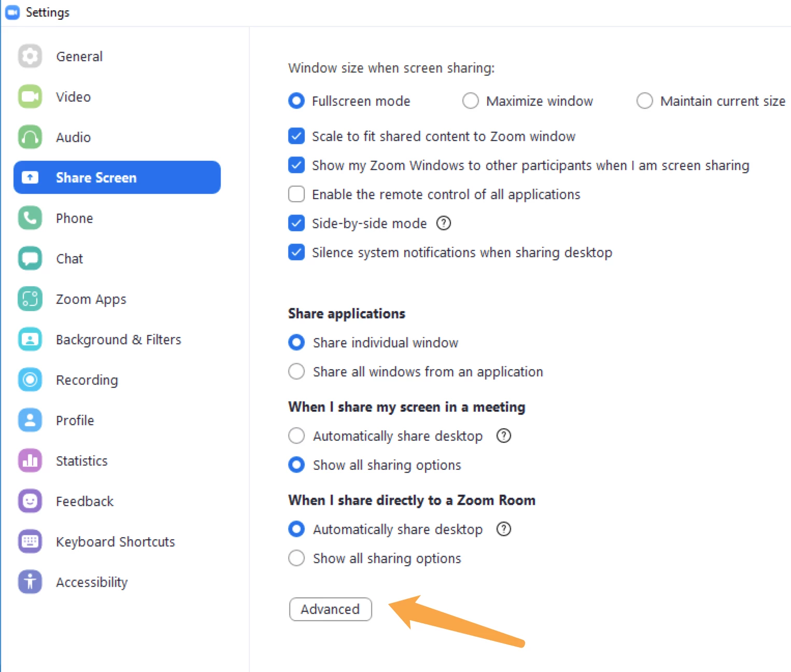Click 'When I share my screen in a meeting' heading
The width and height of the screenshot is (791, 672).
tap(407, 407)
